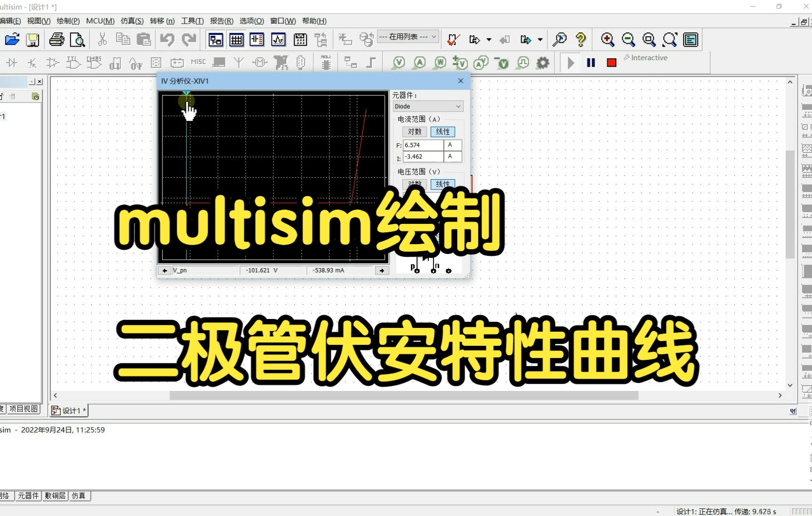Open the Diode component dropdown

[428, 106]
